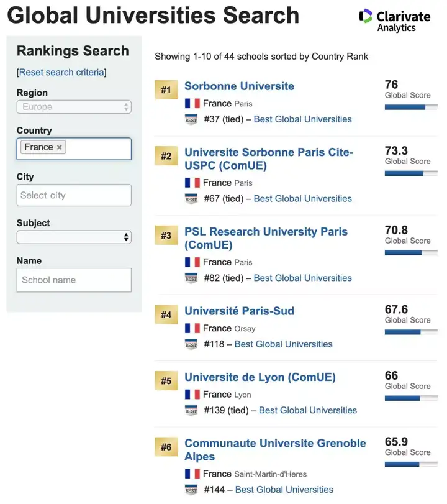Viewport: 447px width, 504px height.
Task: Click French flag beside Sorbonne Universite
Action: (x=192, y=104)
